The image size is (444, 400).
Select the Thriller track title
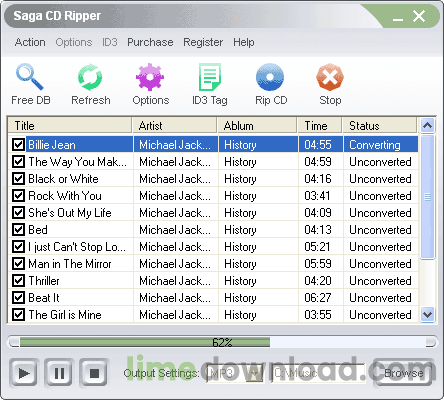pos(44,281)
